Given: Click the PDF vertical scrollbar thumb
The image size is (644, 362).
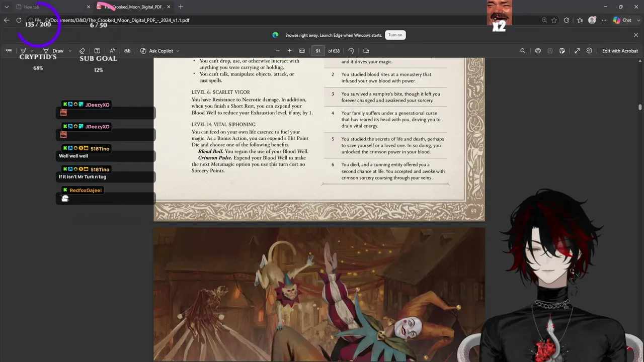Looking at the screenshot, I should click(640, 107).
